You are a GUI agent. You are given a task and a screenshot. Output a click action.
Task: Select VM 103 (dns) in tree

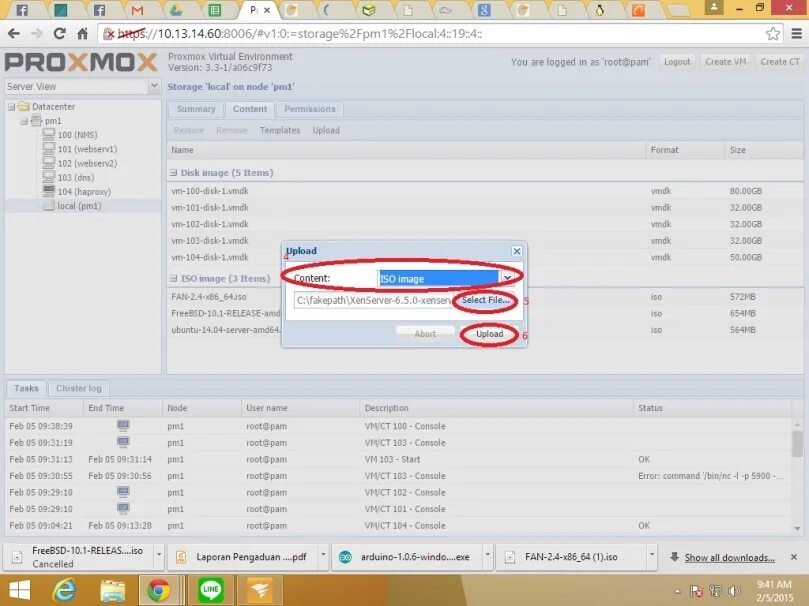pos(75,177)
